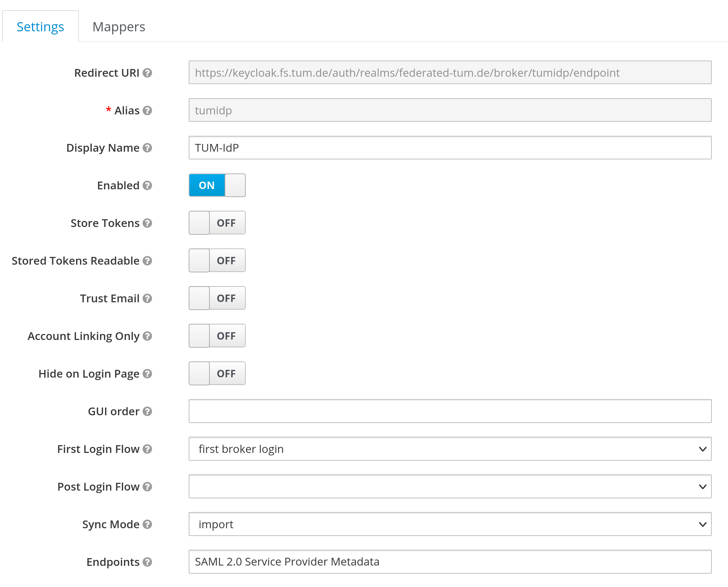Click GUI order help icon
Viewport: 728px width, 587px height.
[147, 411]
